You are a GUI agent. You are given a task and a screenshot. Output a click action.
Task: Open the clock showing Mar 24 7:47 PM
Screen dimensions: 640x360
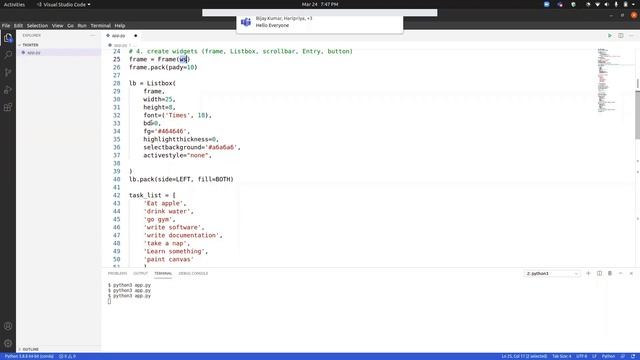320,4
